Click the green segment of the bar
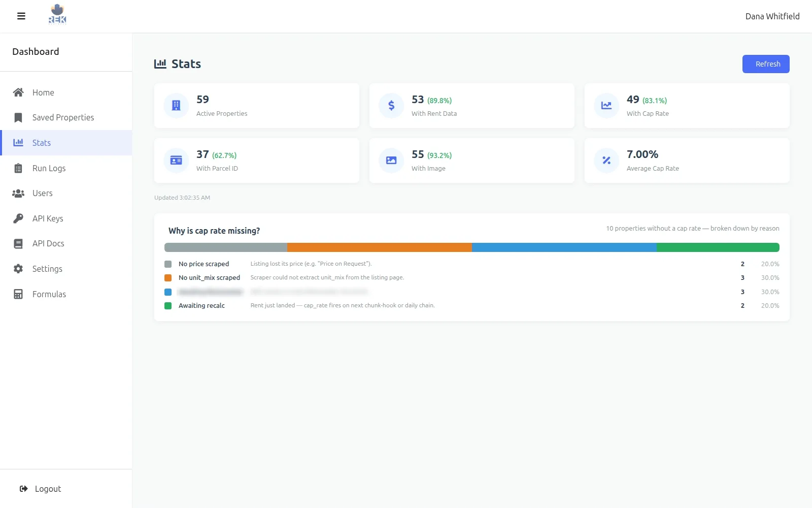 click(x=718, y=247)
